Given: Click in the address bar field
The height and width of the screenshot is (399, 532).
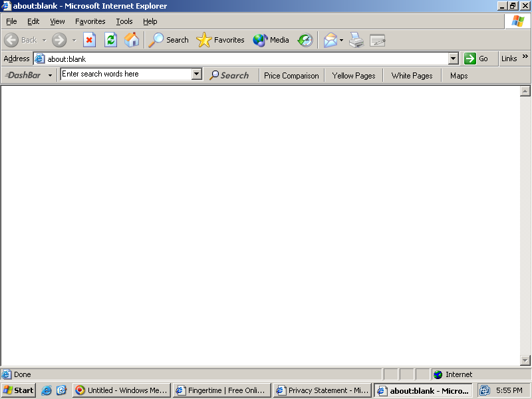Looking at the screenshot, I should [246, 59].
